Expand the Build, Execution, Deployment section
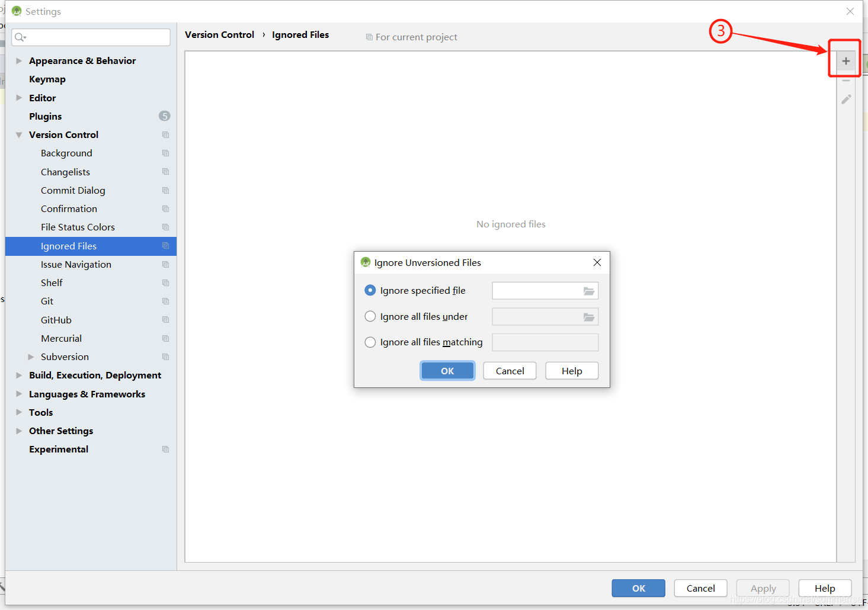This screenshot has height=610, width=868. click(x=18, y=375)
